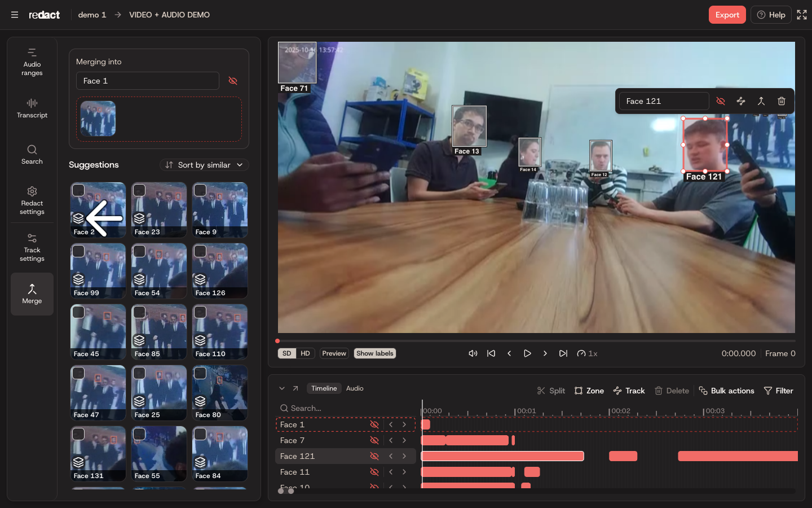Collapse the timeline panel chevron
The height and width of the screenshot is (508, 812).
282,388
